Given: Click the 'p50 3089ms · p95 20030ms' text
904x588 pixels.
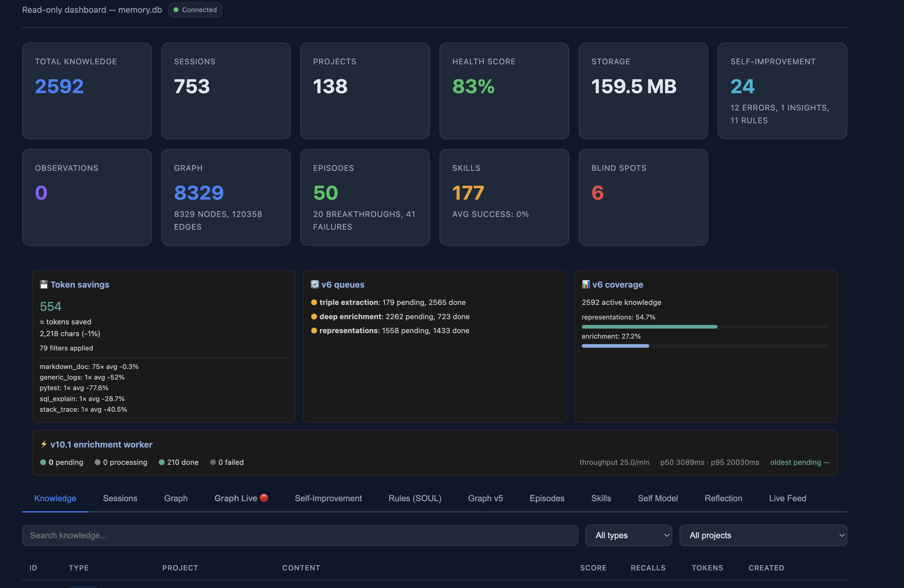Looking at the screenshot, I should click(710, 462).
